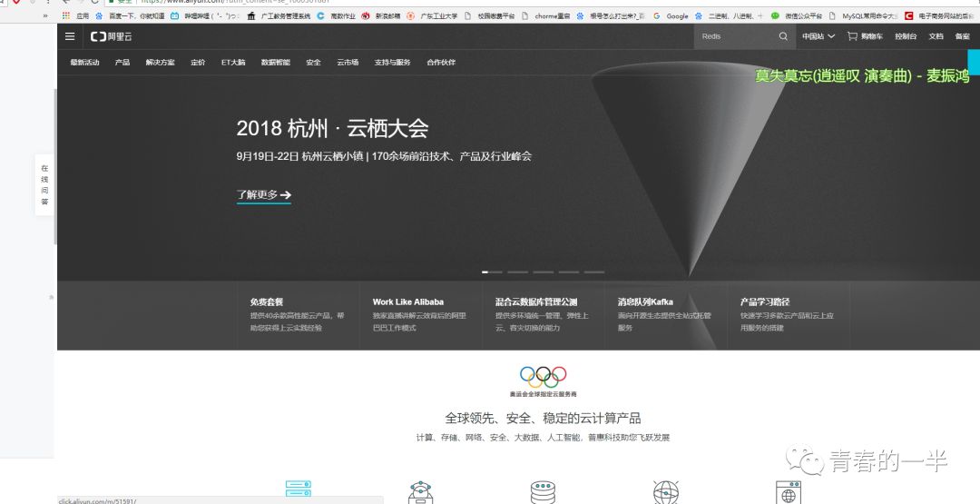
Task: Show hidden bookmarks with the » chevron
Action: pyautogui.click(x=45, y=15)
